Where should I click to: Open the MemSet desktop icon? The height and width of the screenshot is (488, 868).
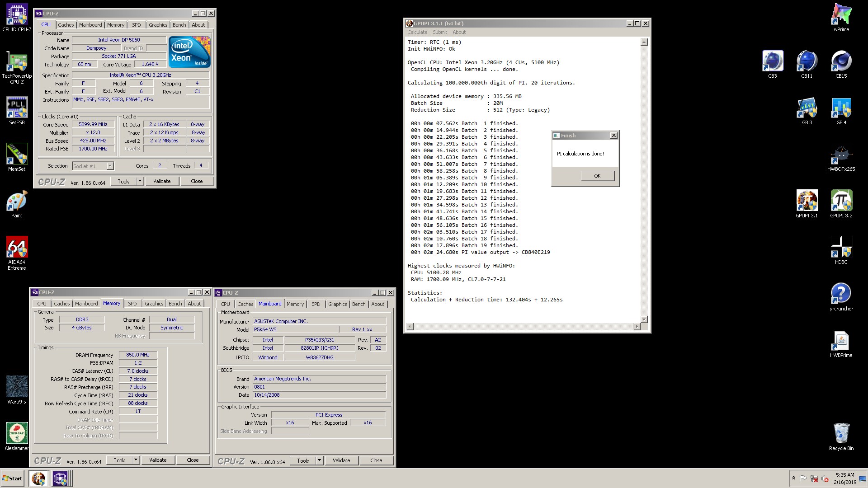pyautogui.click(x=17, y=157)
